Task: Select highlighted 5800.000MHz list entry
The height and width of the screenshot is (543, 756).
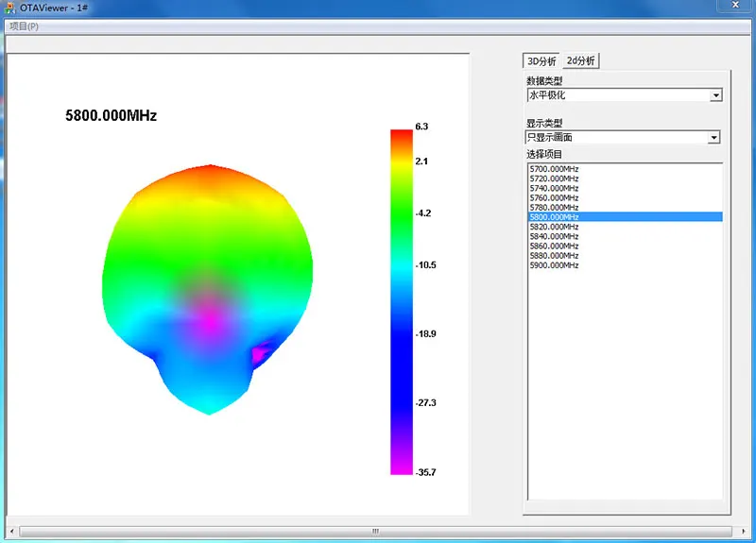Action: pyautogui.click(x=625, y=217)
